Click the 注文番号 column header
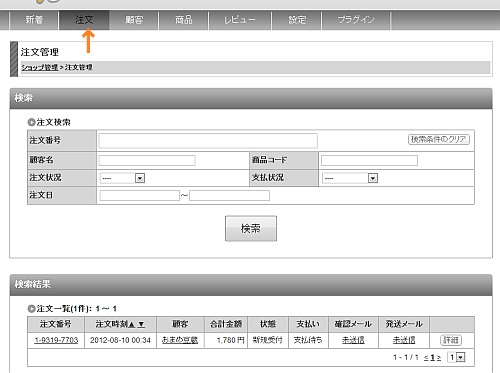This screenshot has width=500, height=373. click(x=56, y=324)
